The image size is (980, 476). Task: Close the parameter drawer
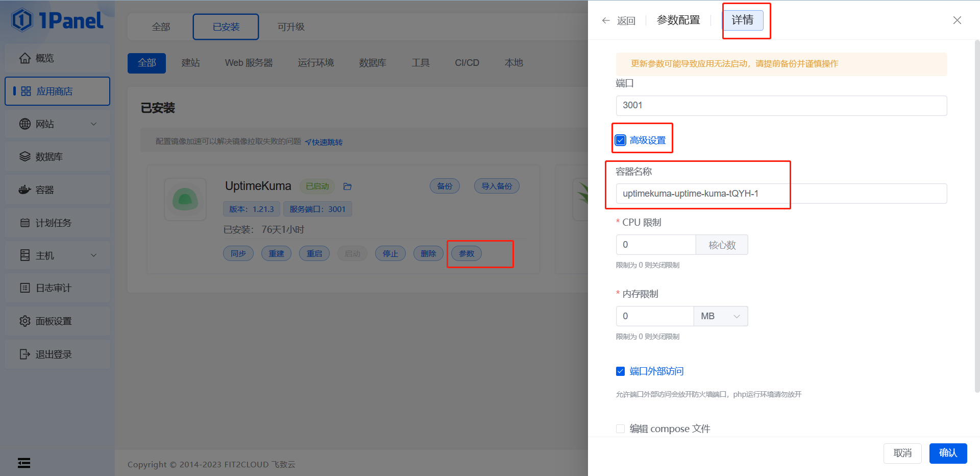(957, 20)
